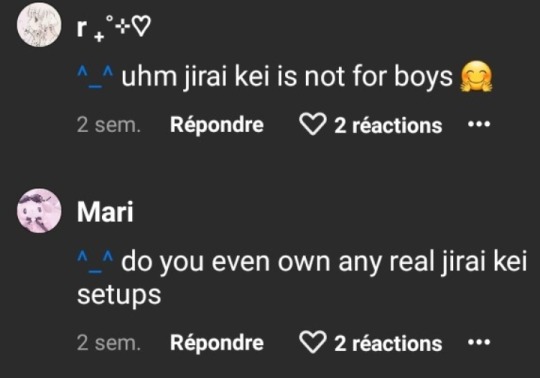Click the word 'setups' in Mari's comment
540x378 pixels.
(x=119, y=295)
